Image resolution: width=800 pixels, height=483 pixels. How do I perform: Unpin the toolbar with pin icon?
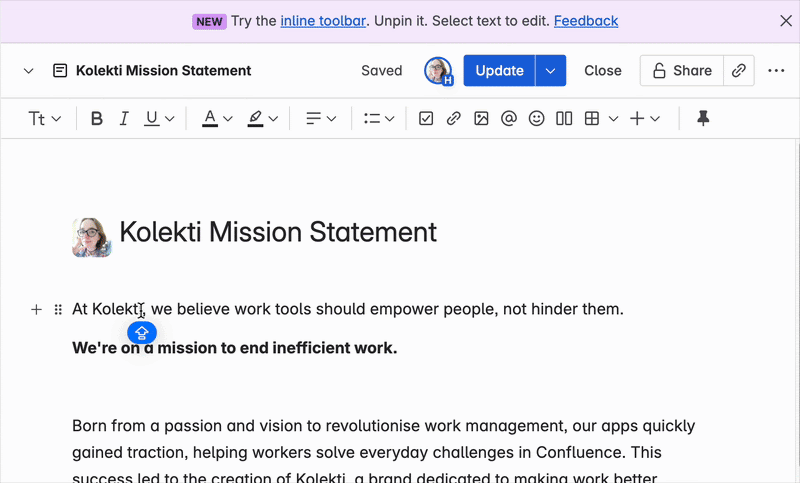pos(703,119)
